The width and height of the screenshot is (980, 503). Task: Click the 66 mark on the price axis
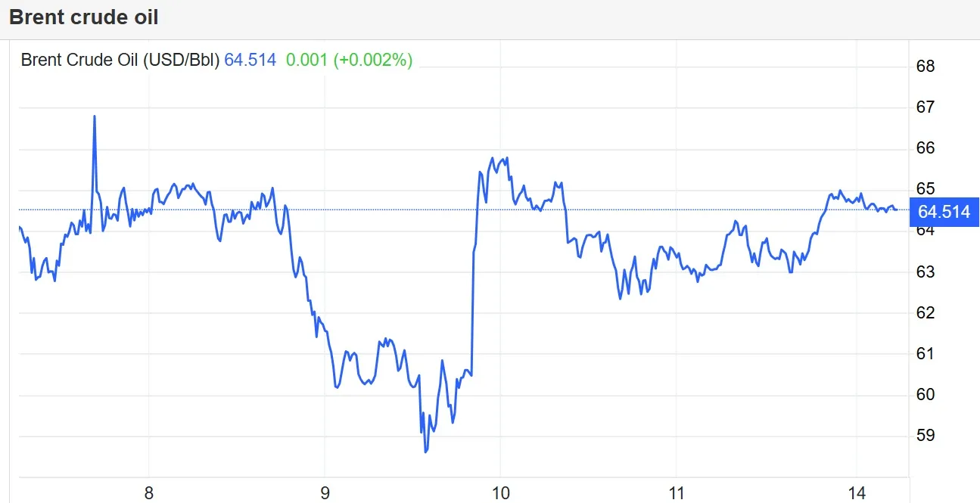coord(925,148)
